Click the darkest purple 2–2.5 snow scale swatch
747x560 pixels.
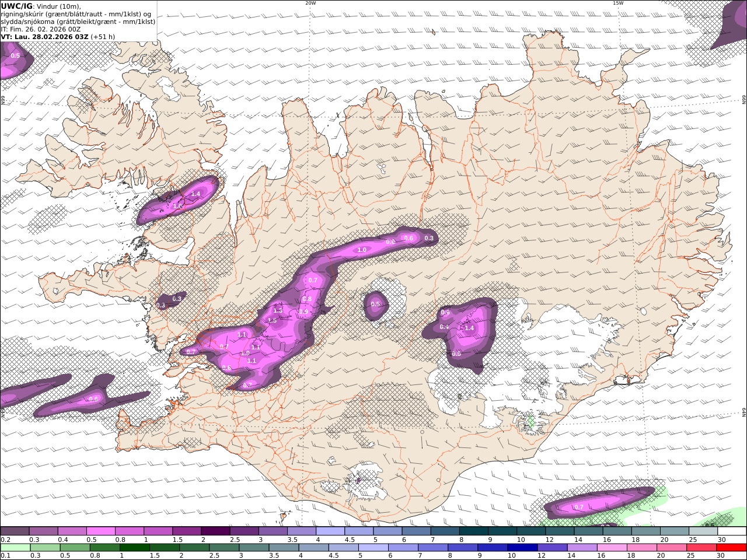tap(215, 531)
